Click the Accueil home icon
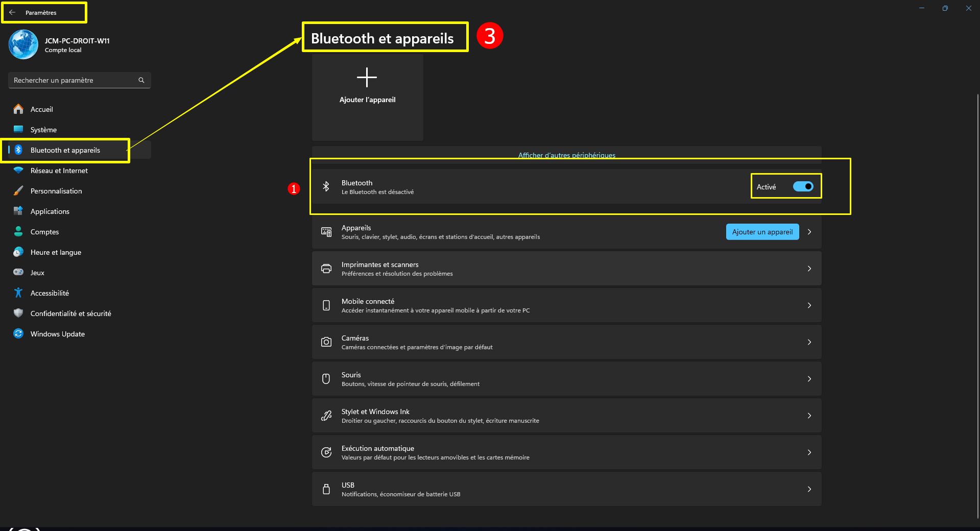The width and height of the screenshot is (980, 531). click(x=18, y=109)
